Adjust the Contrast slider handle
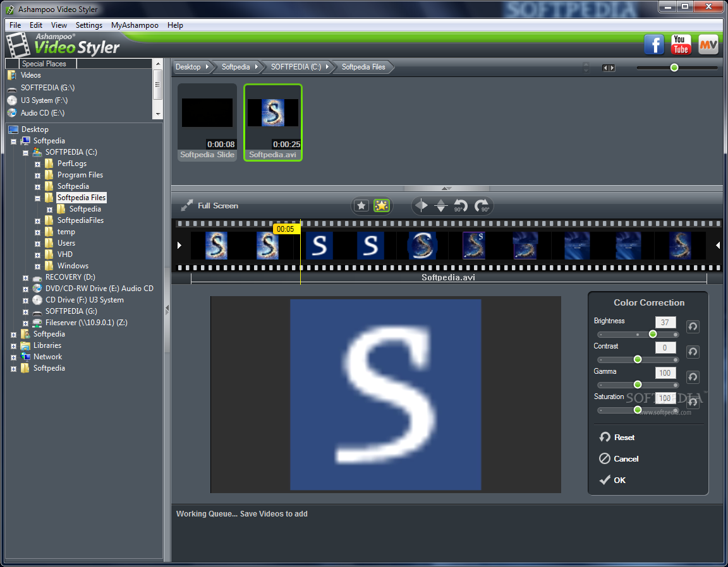 pyautogui.click(x=638, y=359)
